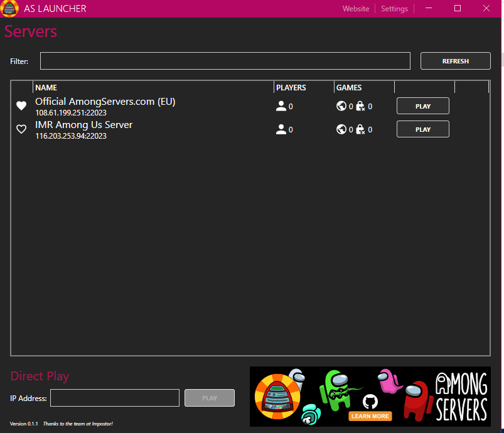Click the AS Launcher egg logo
The image size is (504, 433).
coord(9,9)
